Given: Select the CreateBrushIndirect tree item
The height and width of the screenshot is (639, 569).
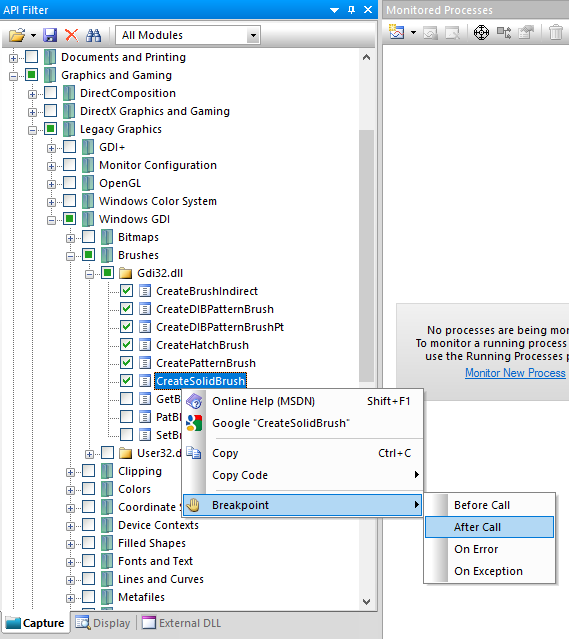Looking at the screenshot, I should tap(207, 291).
